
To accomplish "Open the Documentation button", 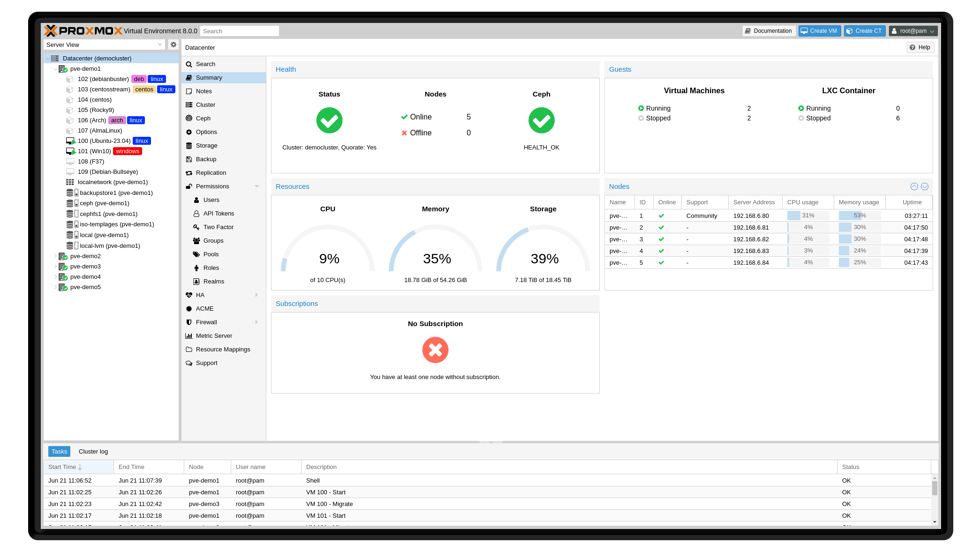I will [x=769, y=31].
